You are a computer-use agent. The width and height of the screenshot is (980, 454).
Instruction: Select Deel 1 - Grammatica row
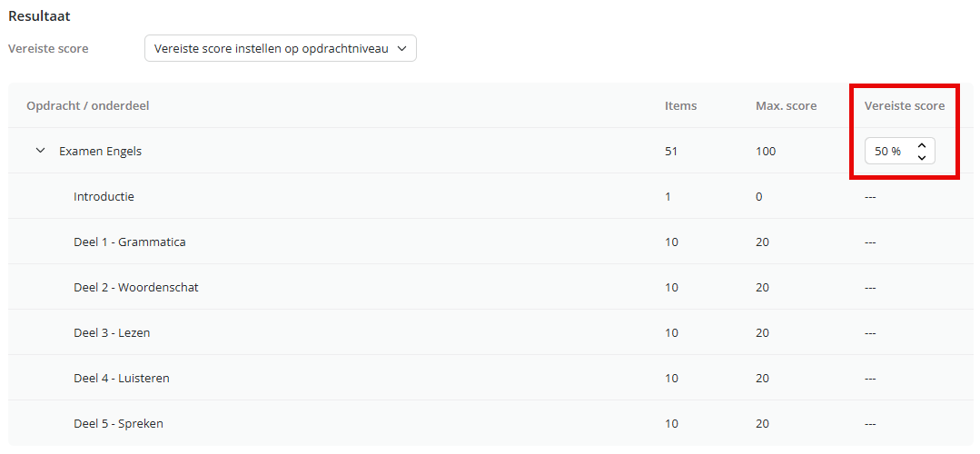coord(490,242)
